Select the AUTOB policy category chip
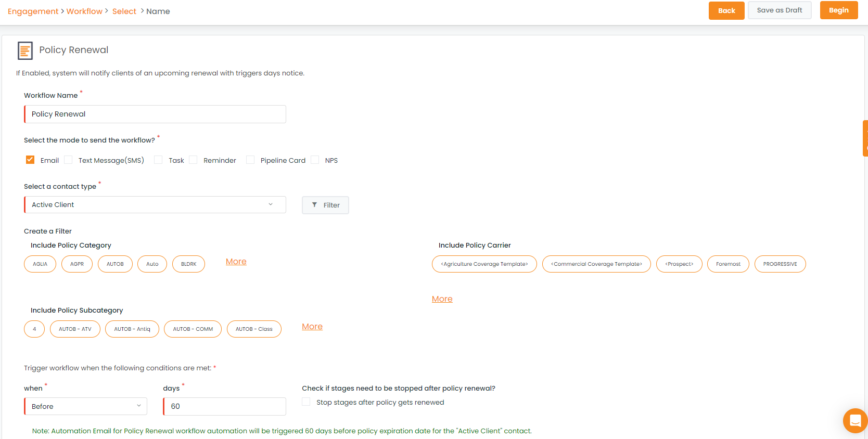 pyautogui.click(x=115, y=264)
